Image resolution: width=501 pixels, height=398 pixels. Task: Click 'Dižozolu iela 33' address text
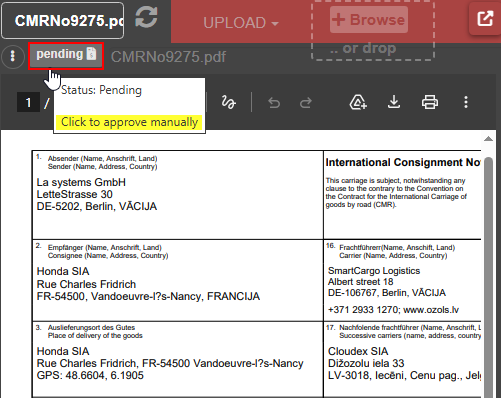(x=366, y=363)
